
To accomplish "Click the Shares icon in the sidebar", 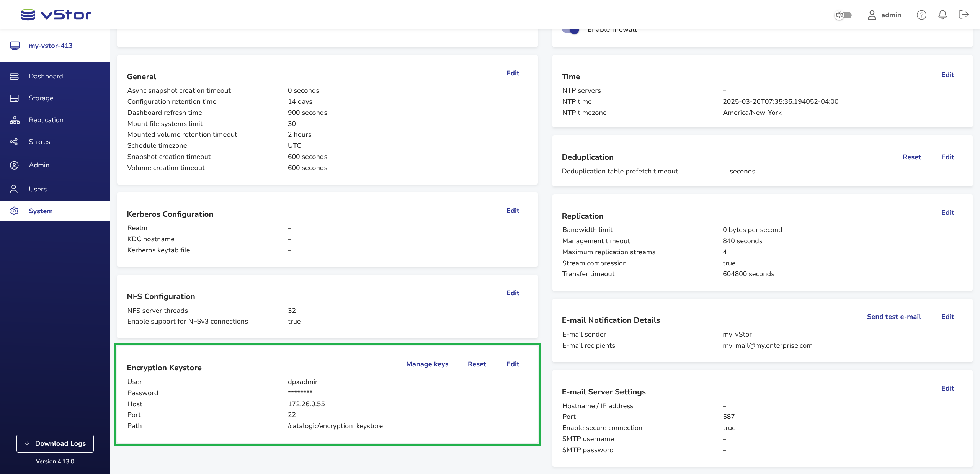I will click(14, 142).
